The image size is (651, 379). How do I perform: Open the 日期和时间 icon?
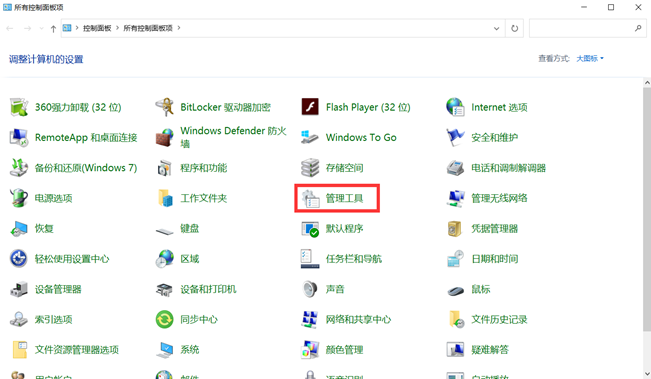[455, 259]
